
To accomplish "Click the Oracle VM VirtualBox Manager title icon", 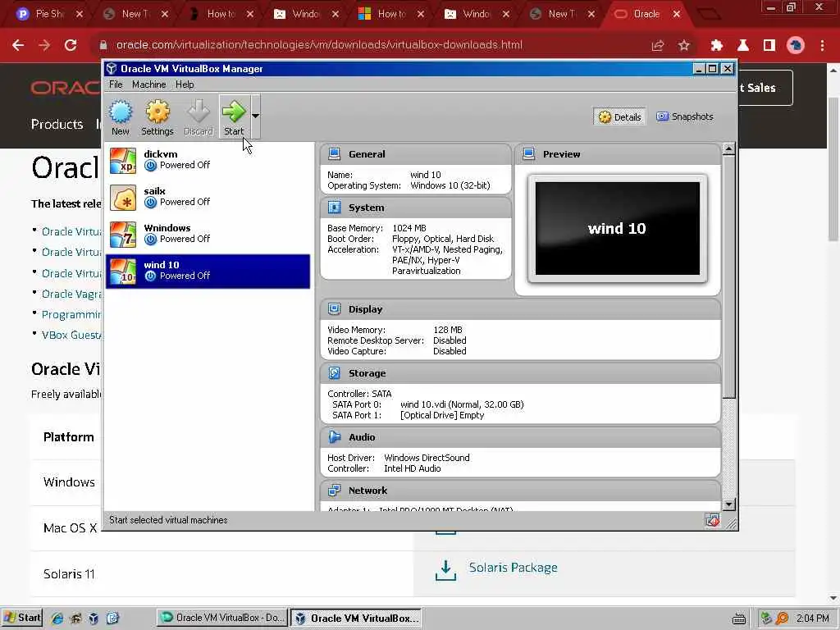I will coord(112,69).
